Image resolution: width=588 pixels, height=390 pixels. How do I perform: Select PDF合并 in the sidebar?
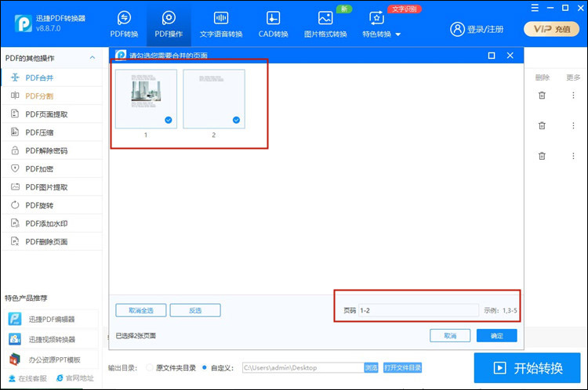(52, 78)
